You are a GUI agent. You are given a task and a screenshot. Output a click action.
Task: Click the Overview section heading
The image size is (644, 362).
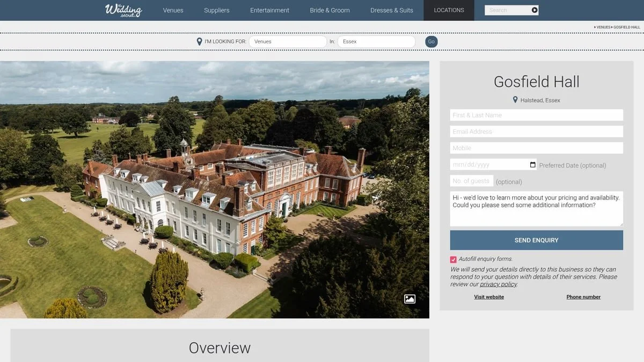(x=219, y=348)
